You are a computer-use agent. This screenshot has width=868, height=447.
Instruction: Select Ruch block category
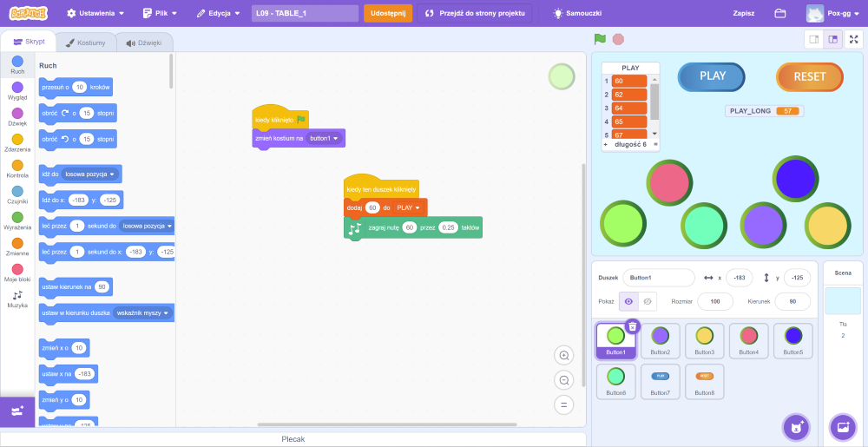[17, 65]
